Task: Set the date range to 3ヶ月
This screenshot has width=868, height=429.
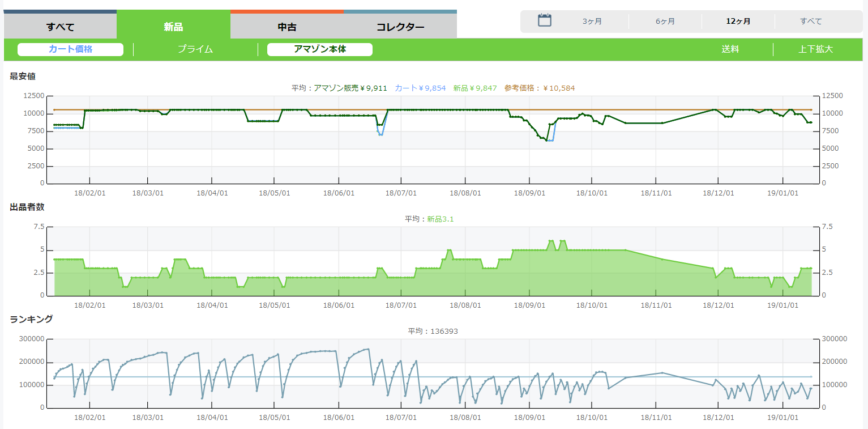Action: (592, 22)
